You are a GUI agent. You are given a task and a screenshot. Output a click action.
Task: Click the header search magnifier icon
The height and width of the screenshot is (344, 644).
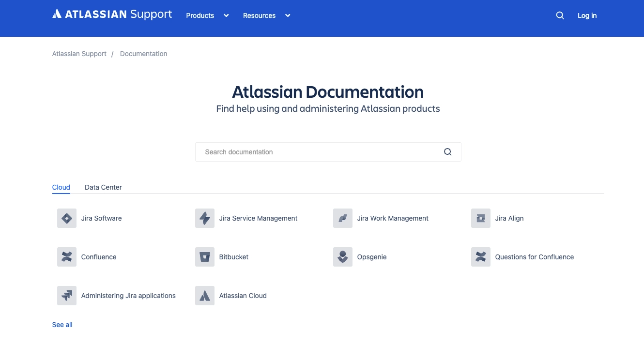560,15
